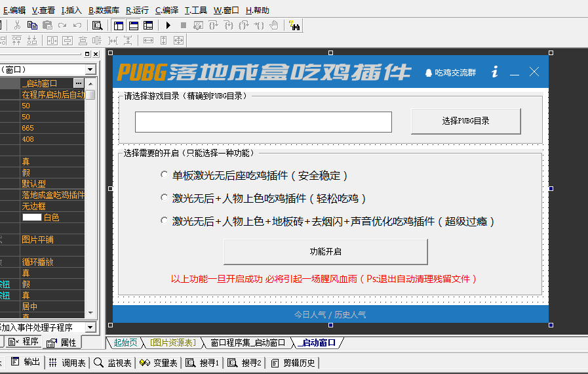The image size is (588, 374).
Task: Open the I.插入 menu
Action: coord(71,10)
